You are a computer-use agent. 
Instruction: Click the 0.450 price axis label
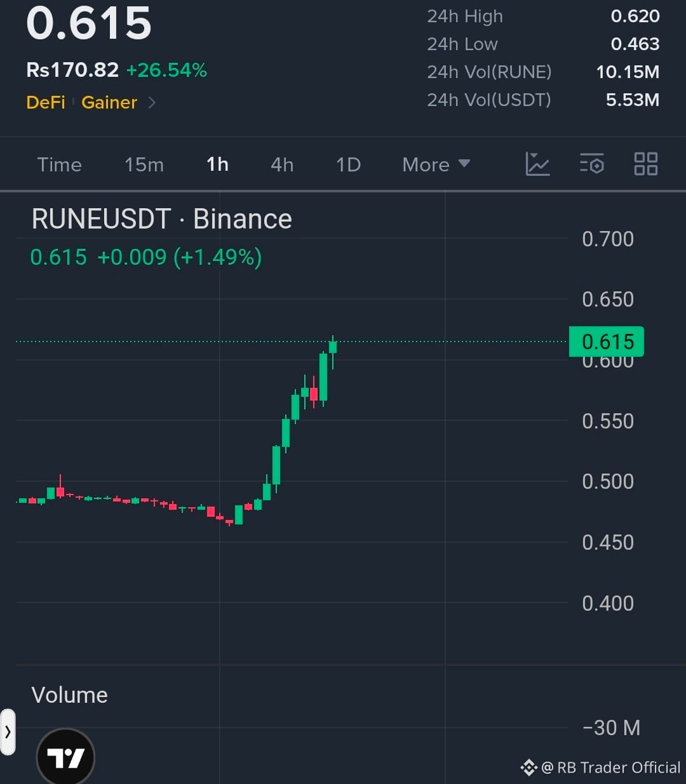(608, 543)
